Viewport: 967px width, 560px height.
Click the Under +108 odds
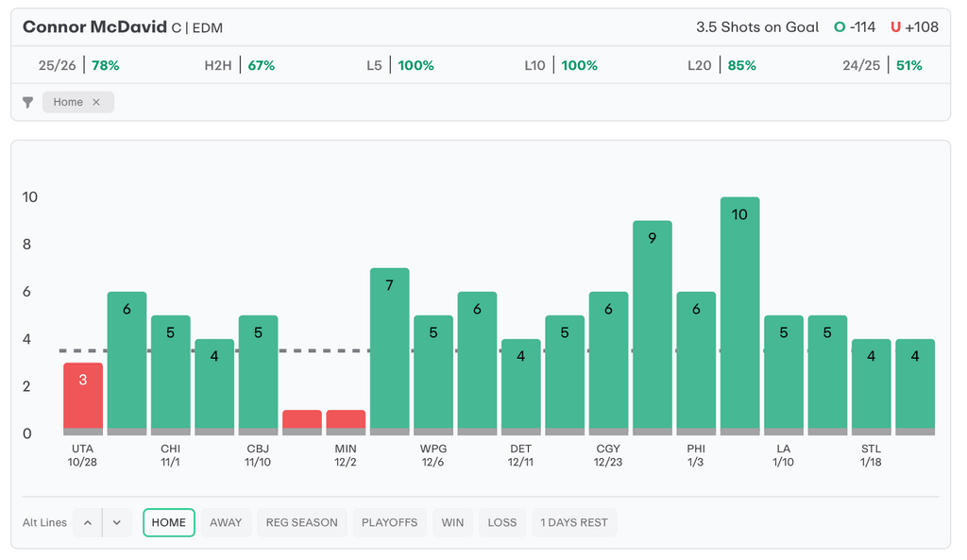click(x=914, y=27)
